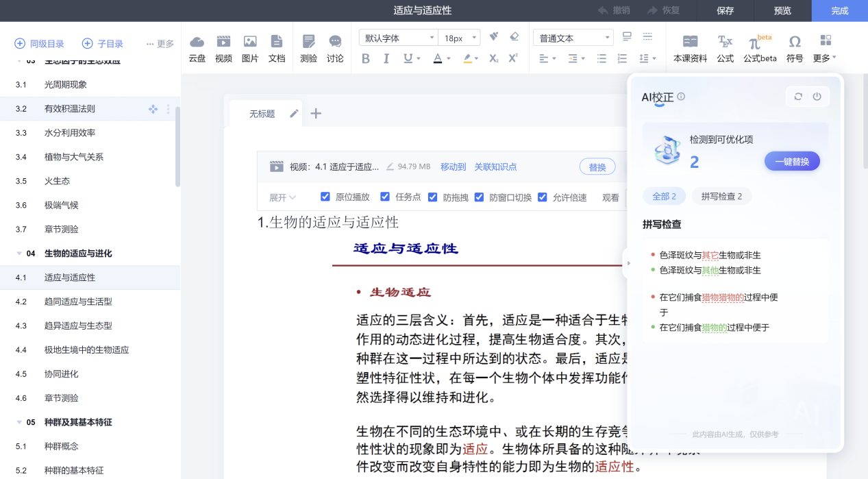Image resolution: width=868 pixels, height=479 pixels.
Task: Collapse the 04 生物的适应与进化 chapter
Action: tap(18, 254)
